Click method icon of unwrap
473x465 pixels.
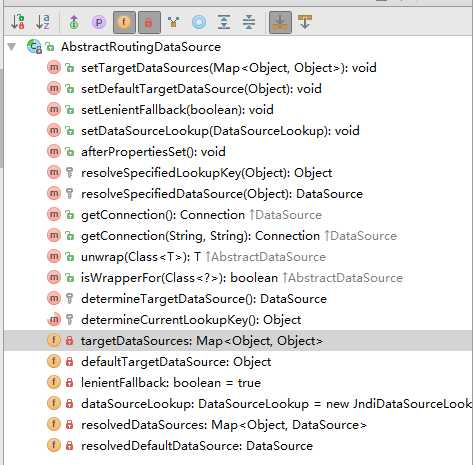(54, 257)
